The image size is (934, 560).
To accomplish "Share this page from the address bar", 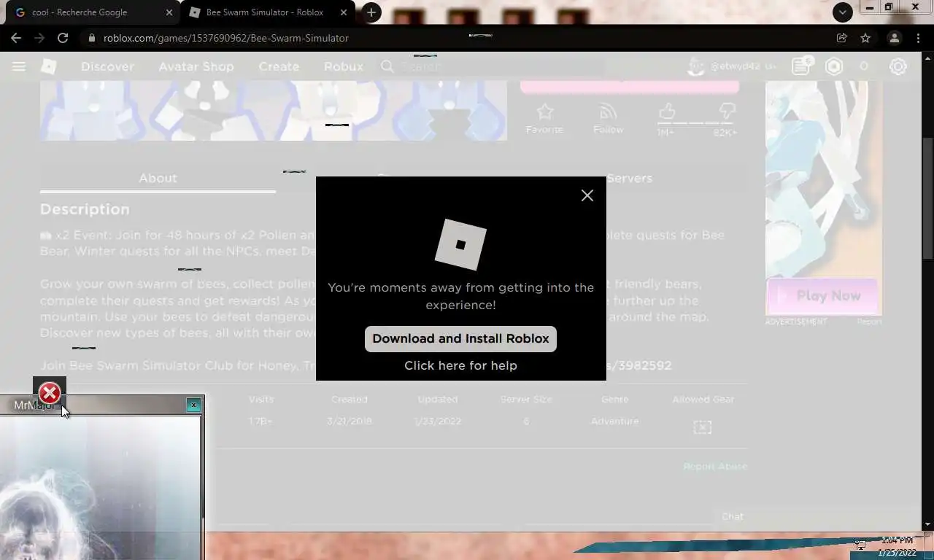I will pos(841,38).
